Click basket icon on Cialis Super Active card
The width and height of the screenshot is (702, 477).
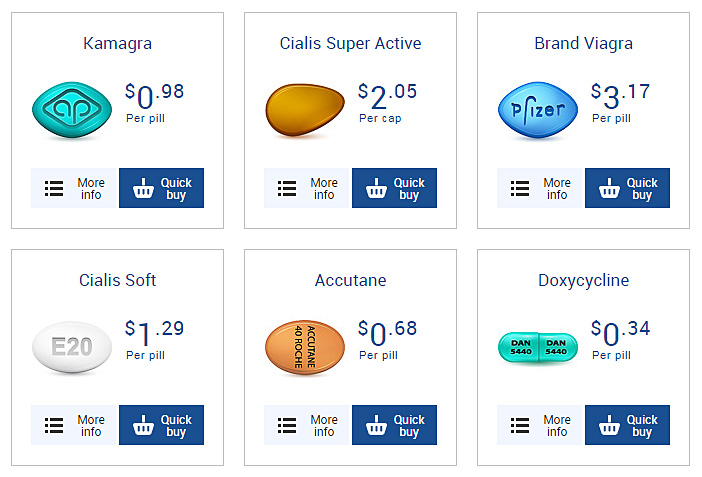coord(376,188)
